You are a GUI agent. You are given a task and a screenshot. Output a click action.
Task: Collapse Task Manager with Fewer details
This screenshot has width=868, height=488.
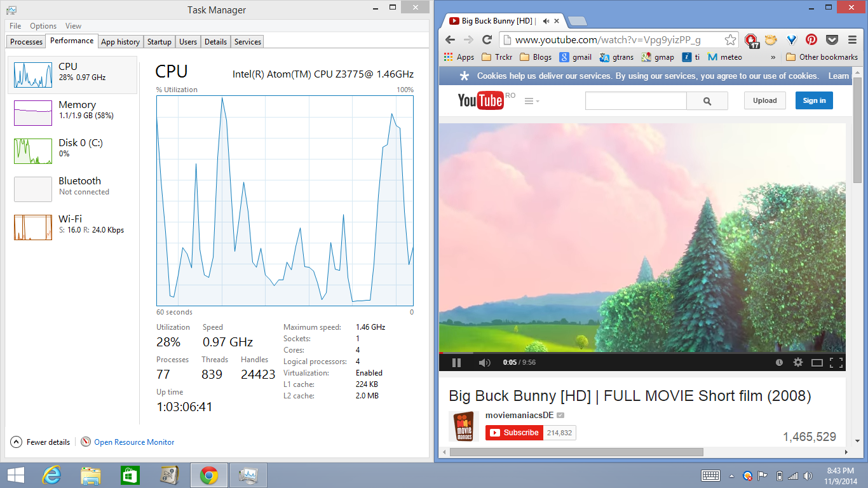tap(40, 442)
